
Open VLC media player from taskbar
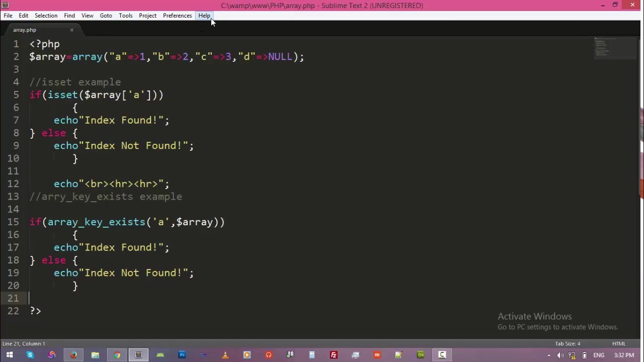225,355
